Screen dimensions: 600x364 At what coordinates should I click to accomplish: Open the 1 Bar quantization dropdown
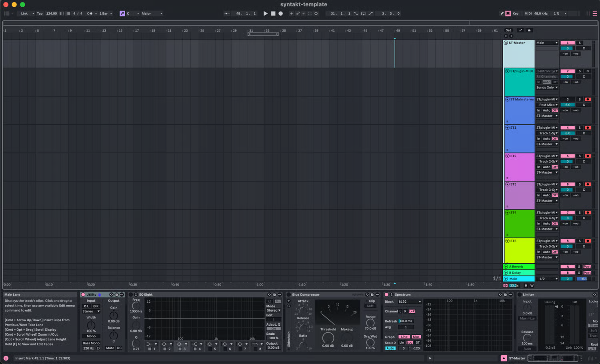pyautogui.click(x=106, y=14)
